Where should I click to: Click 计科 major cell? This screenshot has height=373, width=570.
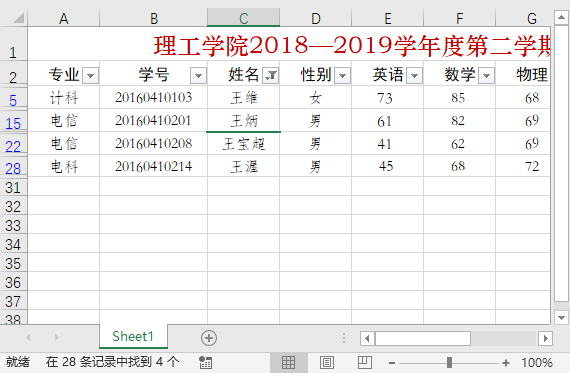pos(64,97)
